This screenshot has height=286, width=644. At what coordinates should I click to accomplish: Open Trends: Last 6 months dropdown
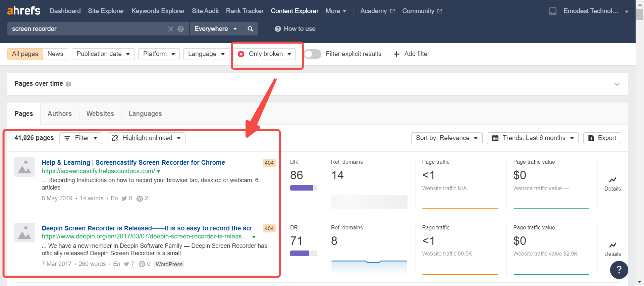pyautogui.click(x=533, y=138)
